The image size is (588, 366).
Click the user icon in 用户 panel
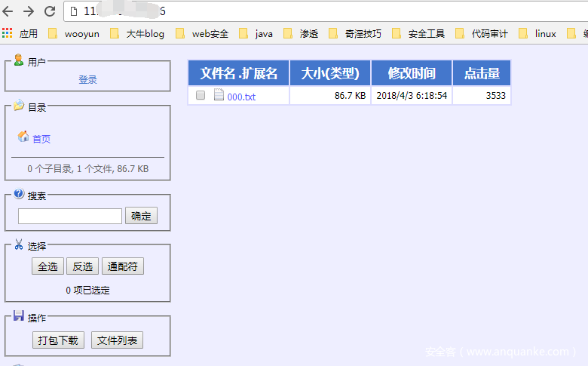point(19,60)
